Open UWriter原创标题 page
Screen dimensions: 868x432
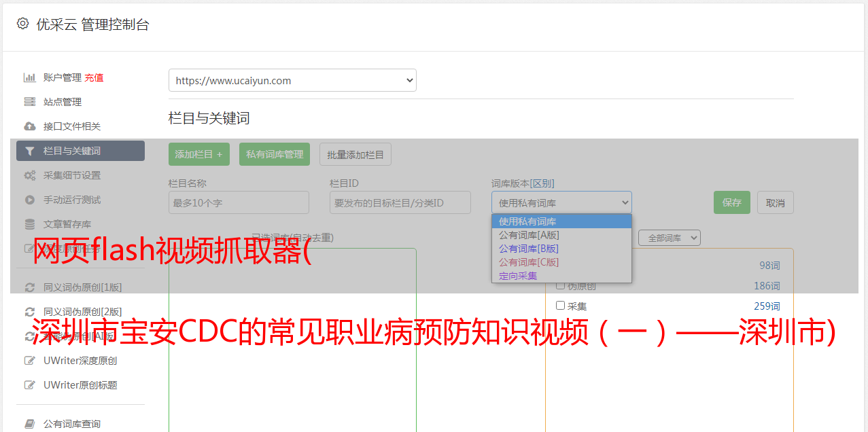[x=80, y=385]
